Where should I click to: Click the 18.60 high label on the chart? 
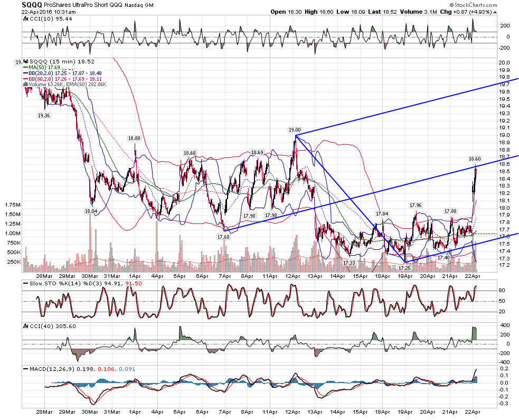475,159
